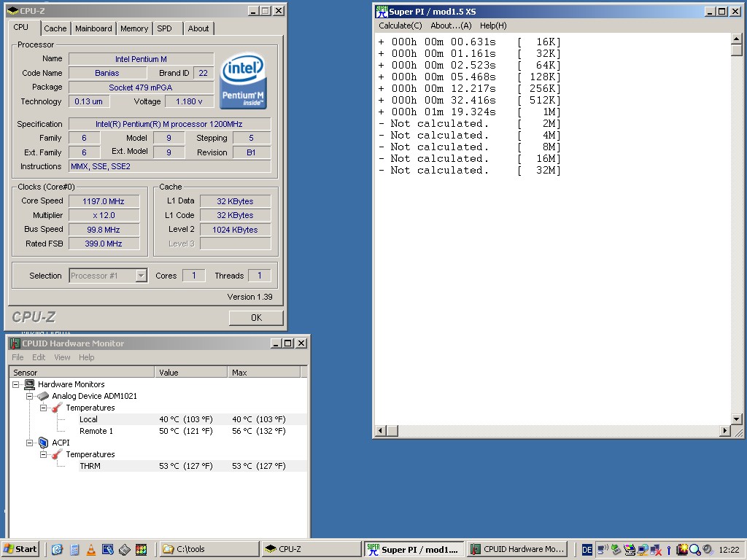Open the Windows Start menu

20,549
